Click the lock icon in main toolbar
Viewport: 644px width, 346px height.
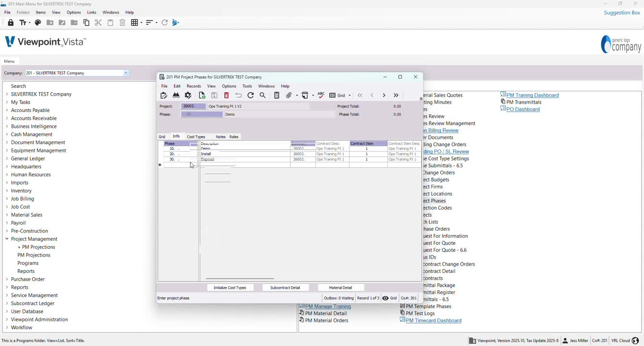(11, 23)
